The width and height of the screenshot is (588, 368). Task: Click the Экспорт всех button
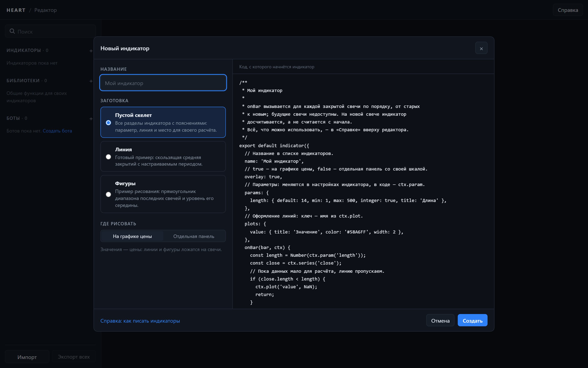point(74,357)
